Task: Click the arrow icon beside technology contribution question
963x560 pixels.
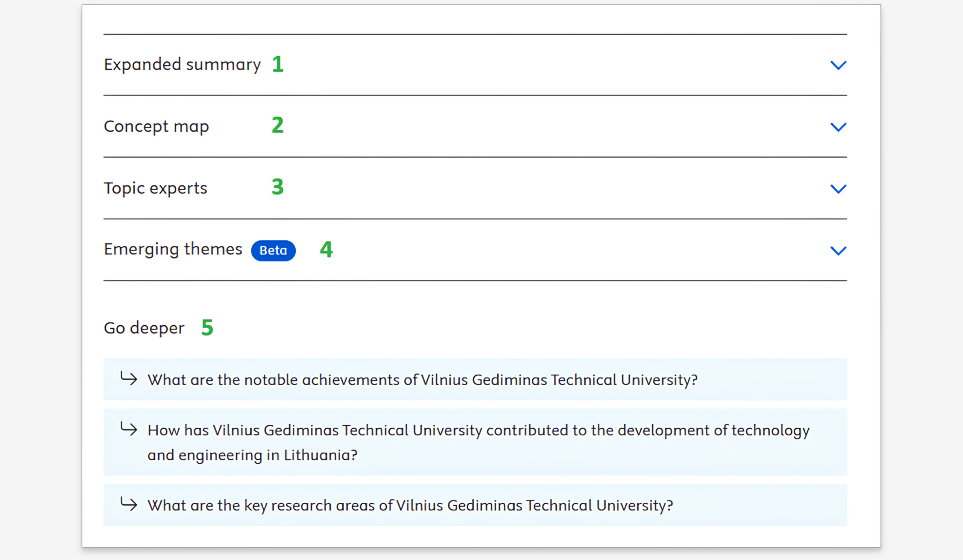Action: coord(129,429)
